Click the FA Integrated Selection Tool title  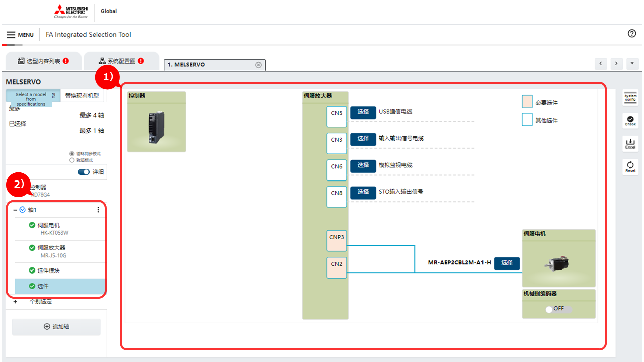click(x=89, y=35)
